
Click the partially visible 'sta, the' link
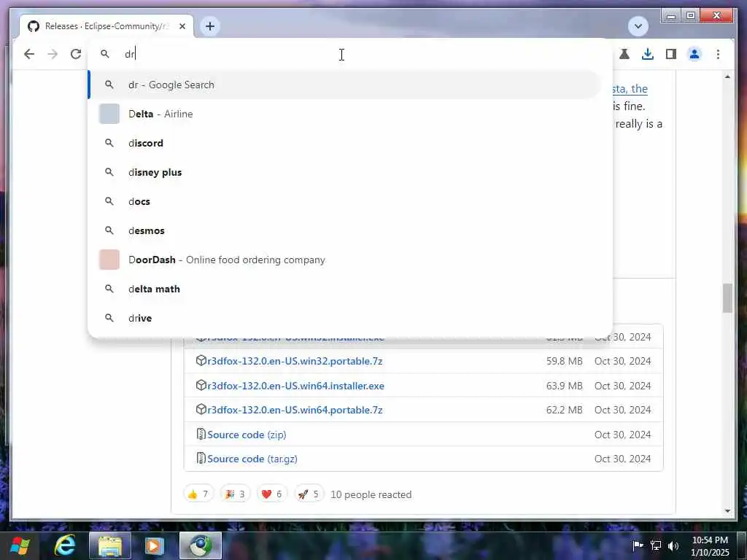(630, 89)
